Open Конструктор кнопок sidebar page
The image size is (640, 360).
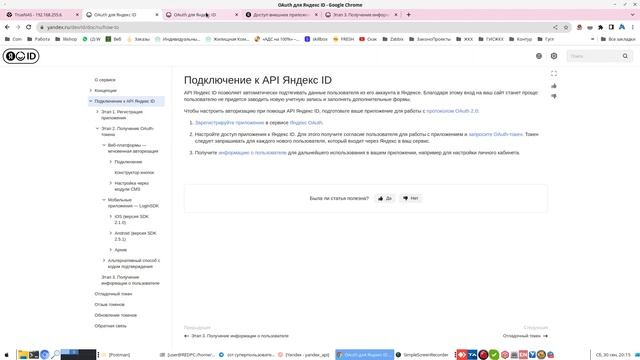[x=134, y=173]
